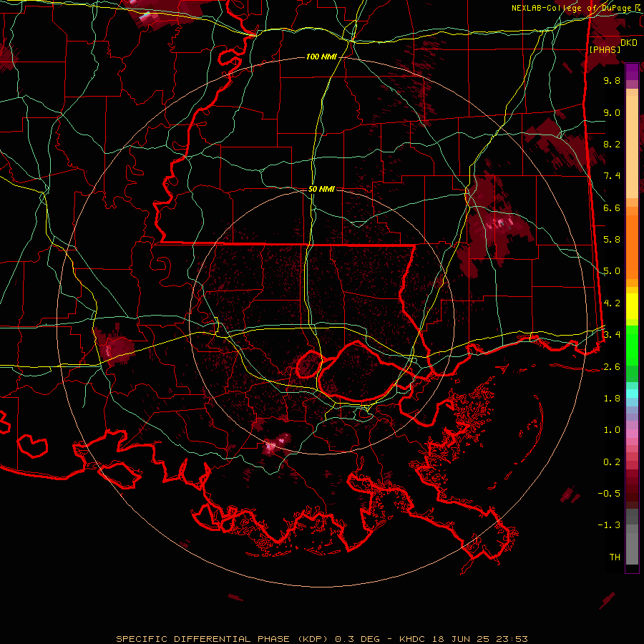Click the -0.5 legend value
This screenshot has height=644, width=644.
click(x=609, y=493)
